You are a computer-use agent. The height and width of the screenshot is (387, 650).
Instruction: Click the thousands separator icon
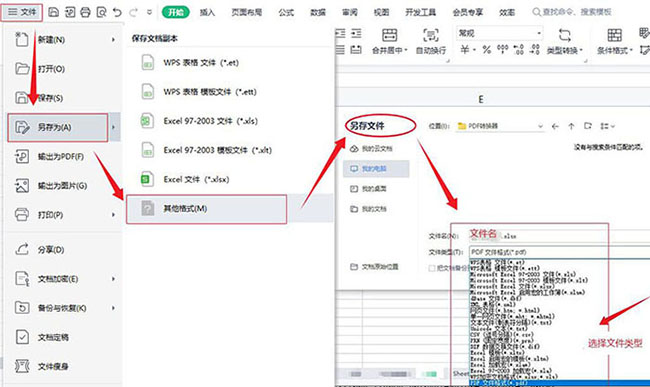tap(502, 50)
